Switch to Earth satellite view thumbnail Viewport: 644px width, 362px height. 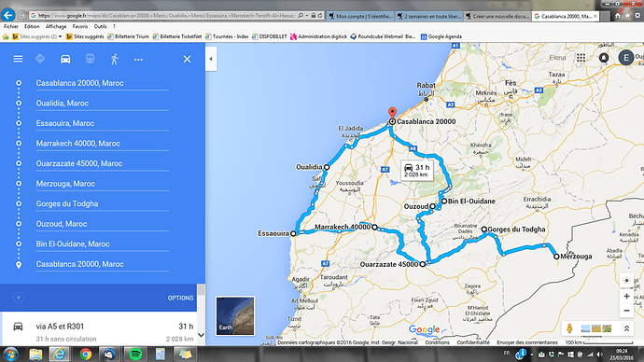coord(235,315)
